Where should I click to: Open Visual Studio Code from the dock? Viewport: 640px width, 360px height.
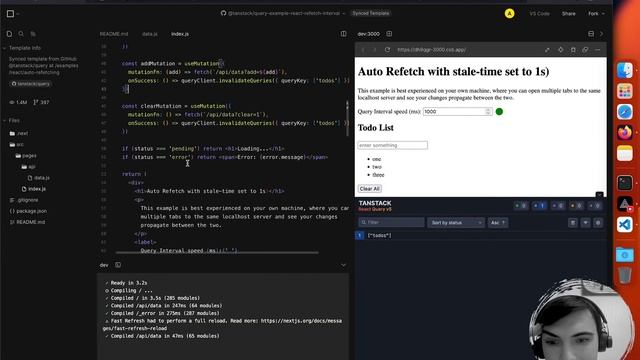[624, 224]
